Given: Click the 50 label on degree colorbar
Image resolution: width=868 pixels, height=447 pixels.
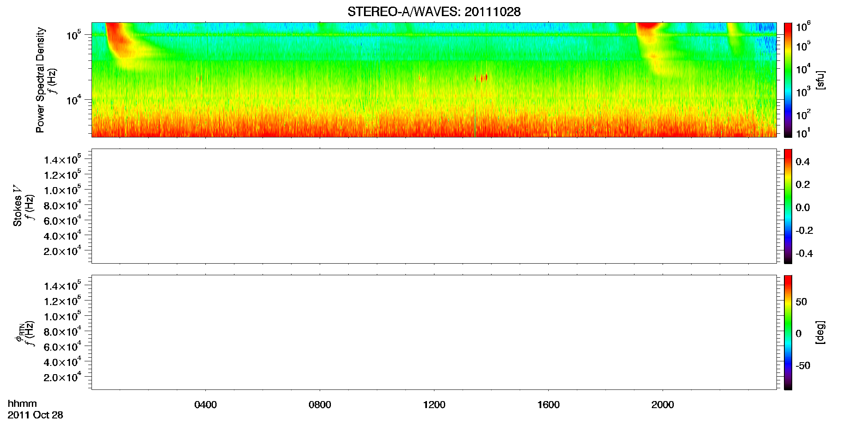Looking at the screenshot, I should pos(801,302).
